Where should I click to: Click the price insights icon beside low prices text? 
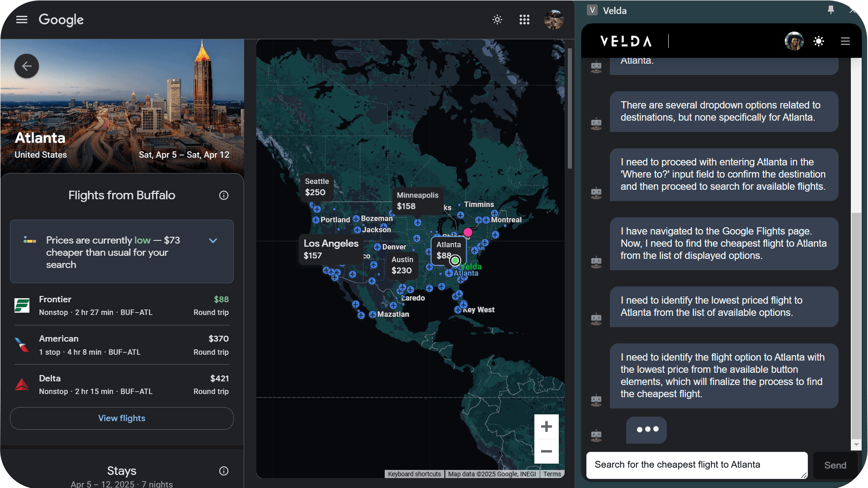point(30,240)
